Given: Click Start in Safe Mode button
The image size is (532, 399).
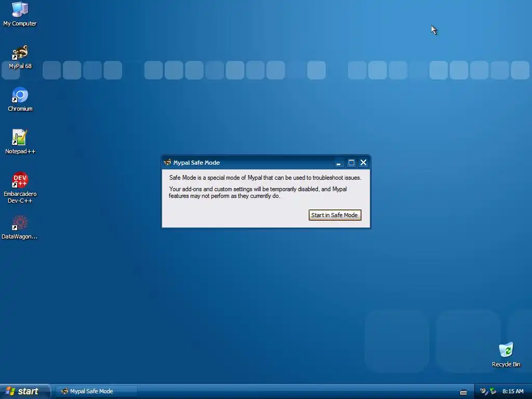Looking at the screenshot, I should pyautogui.click(x=335, y=215).
